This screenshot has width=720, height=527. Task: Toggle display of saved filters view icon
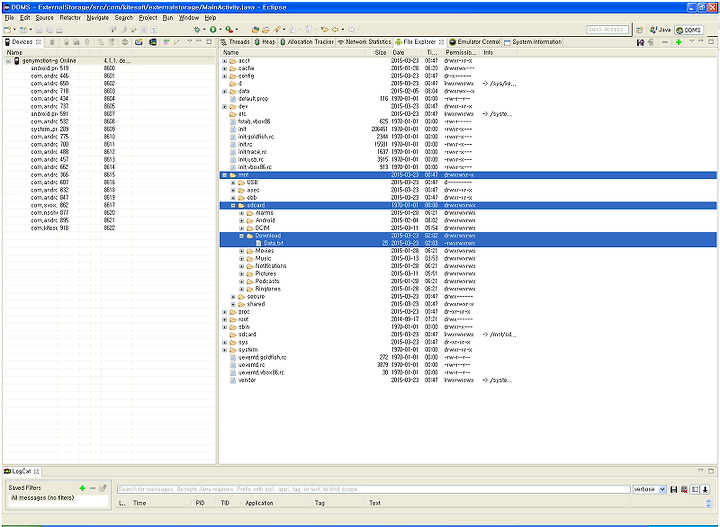point(695,490)
